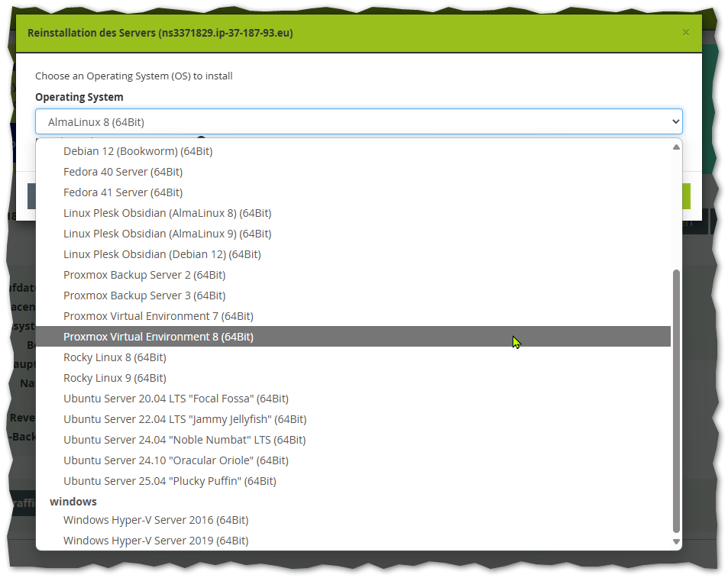Viewport: 728px width, 578px height.
Task: Select Rocky Linux 9 (64Bit)
Action: [115, 378]
